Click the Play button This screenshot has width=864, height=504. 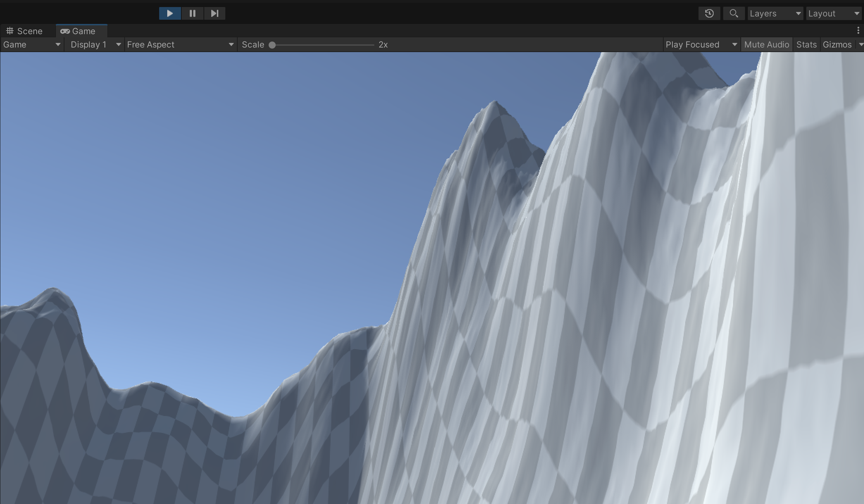click(x=170, y=13)
